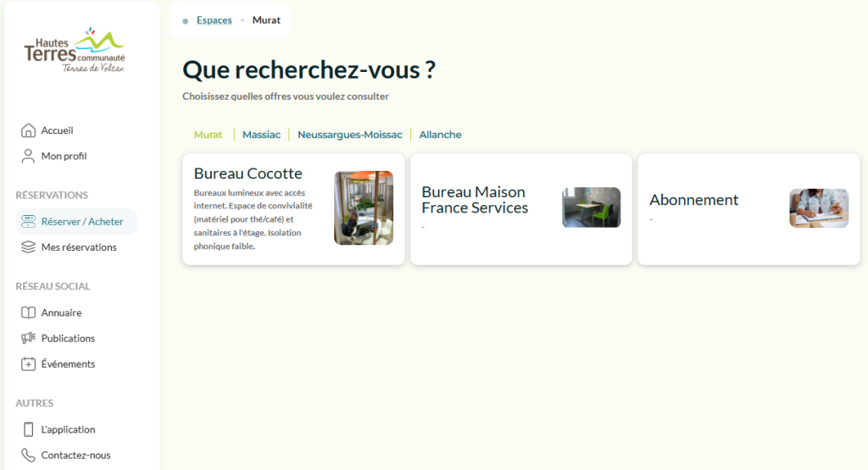
Task: Go back via Espaces breadcrumb link
Action: 214,20
